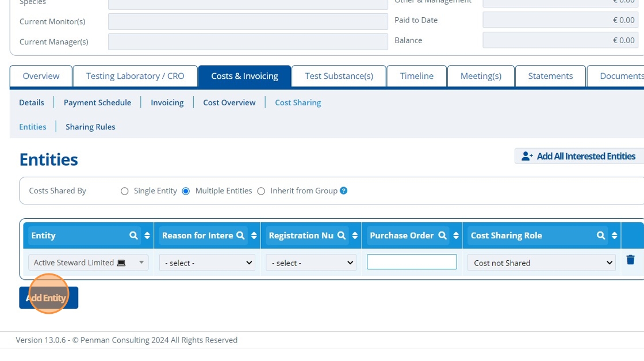Delete the Active Steward Limited row
Viewport: 644px width, 361px height.
(630, 260)
